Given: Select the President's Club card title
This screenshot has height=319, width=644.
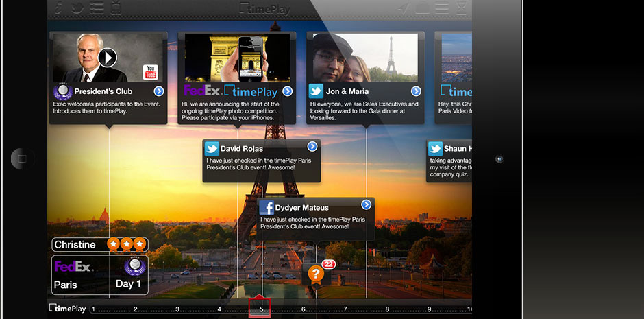Looking at the screenshot, I should [x=103, y=91].
